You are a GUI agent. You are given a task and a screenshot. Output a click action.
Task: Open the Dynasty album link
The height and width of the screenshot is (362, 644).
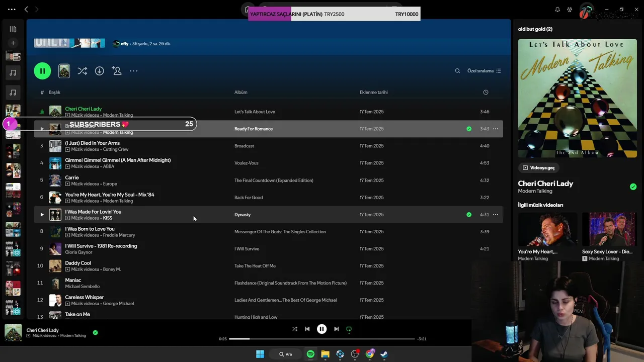pyautogui.click(x=243, y=215)
